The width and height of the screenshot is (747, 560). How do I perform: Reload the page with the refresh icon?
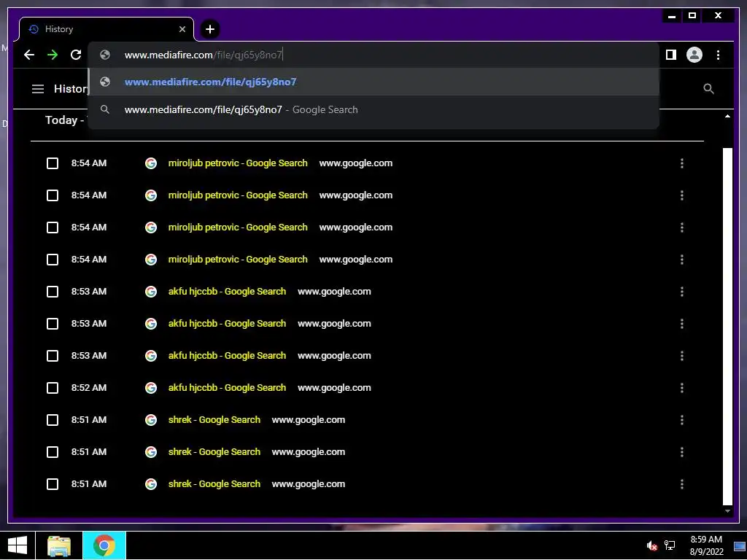click(76, 55)
